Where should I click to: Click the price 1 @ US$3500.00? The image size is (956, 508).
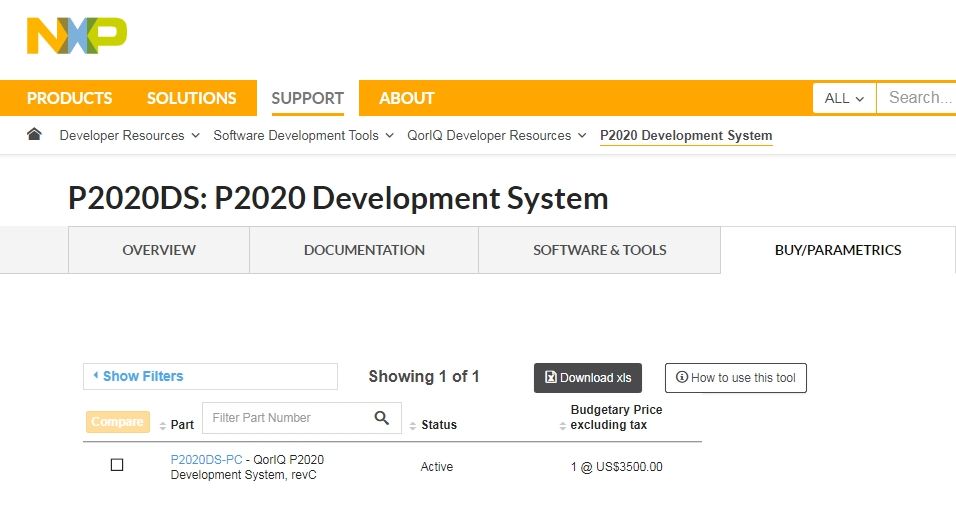[x=616, y=467]
